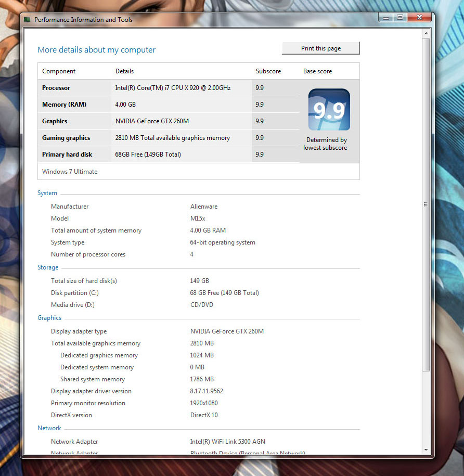464x476 pixels.
Task: Click 2810 MB Total available graphics memory cell
Action: 173,138
